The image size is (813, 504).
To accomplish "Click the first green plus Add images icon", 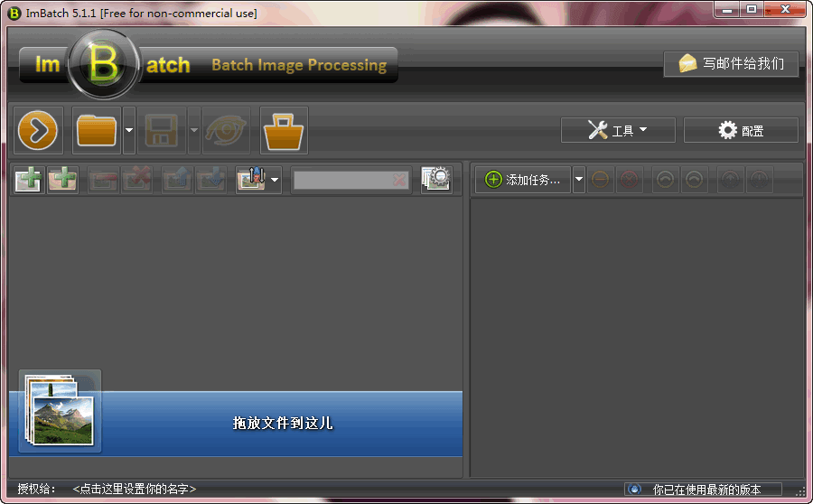I will [x=29, y=180].
